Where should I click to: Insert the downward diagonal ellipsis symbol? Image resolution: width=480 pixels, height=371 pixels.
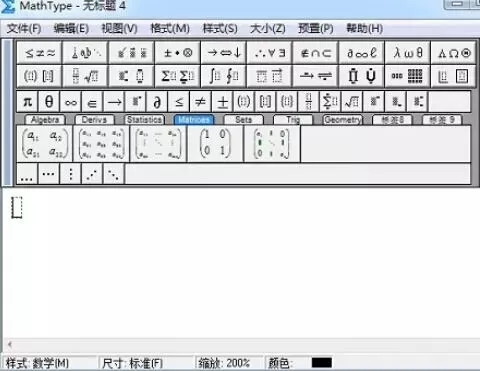114,174
